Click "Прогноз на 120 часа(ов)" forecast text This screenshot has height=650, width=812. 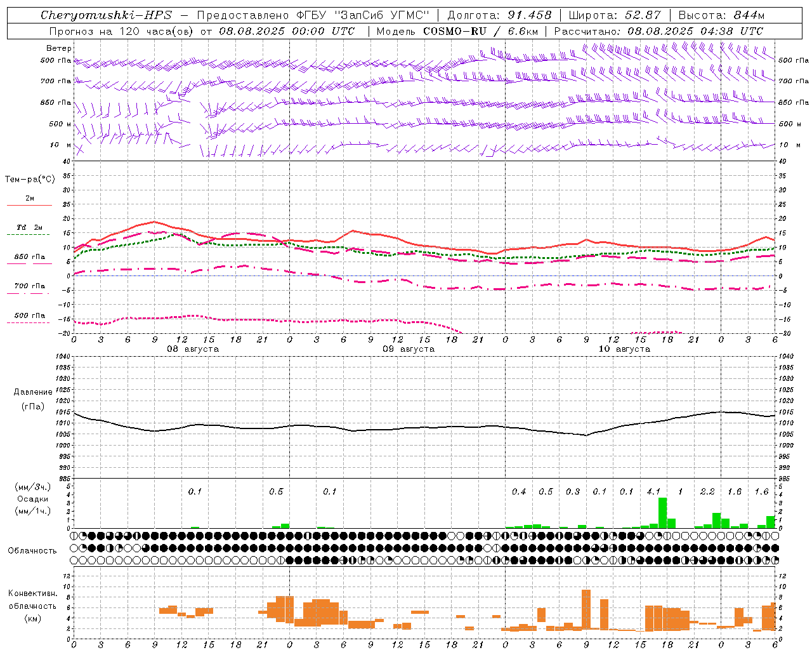pos(122,31)
